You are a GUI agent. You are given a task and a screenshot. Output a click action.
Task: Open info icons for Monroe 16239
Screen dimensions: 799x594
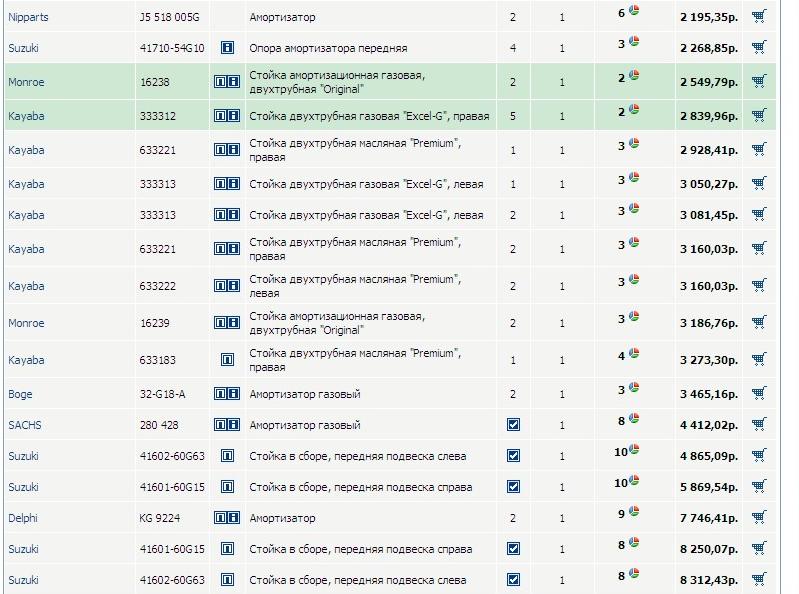point(227,322)
